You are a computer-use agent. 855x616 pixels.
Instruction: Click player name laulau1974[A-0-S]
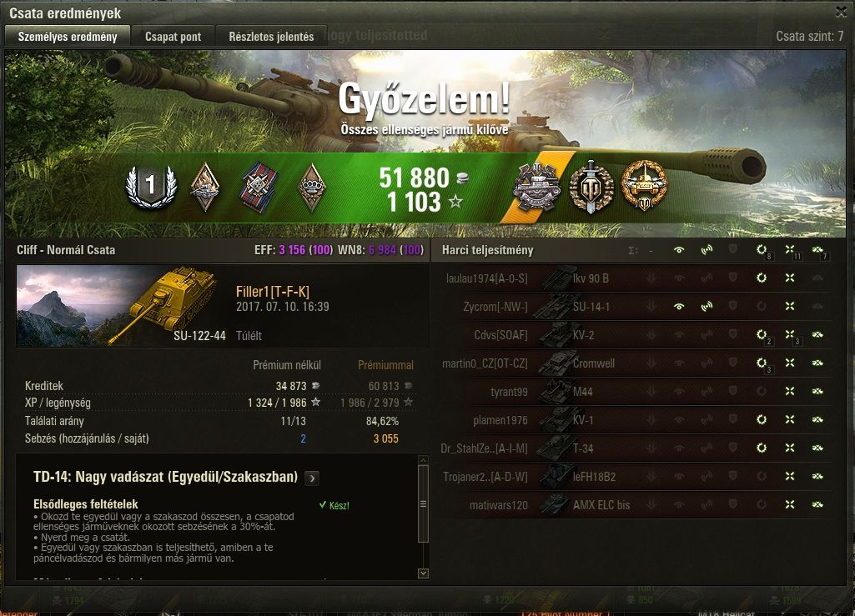[x=487, y=278]
